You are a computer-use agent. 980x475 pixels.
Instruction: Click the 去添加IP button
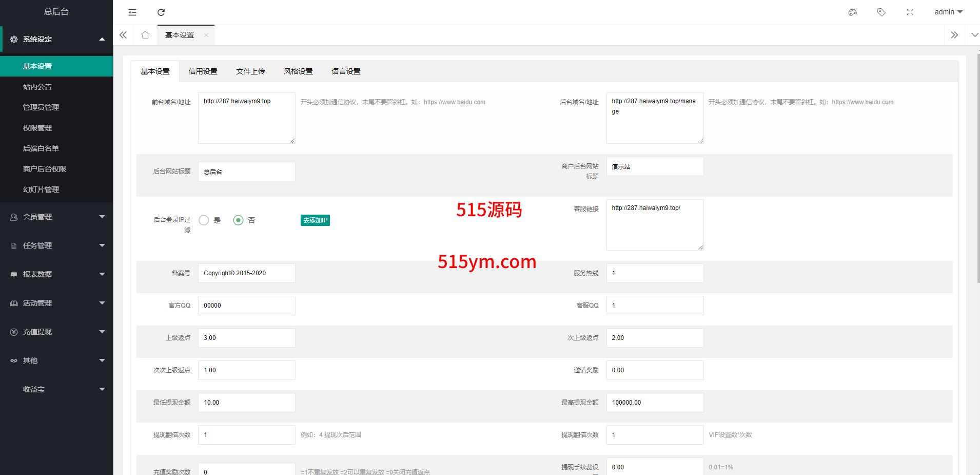pyautogui.click(x=315, y=220)
